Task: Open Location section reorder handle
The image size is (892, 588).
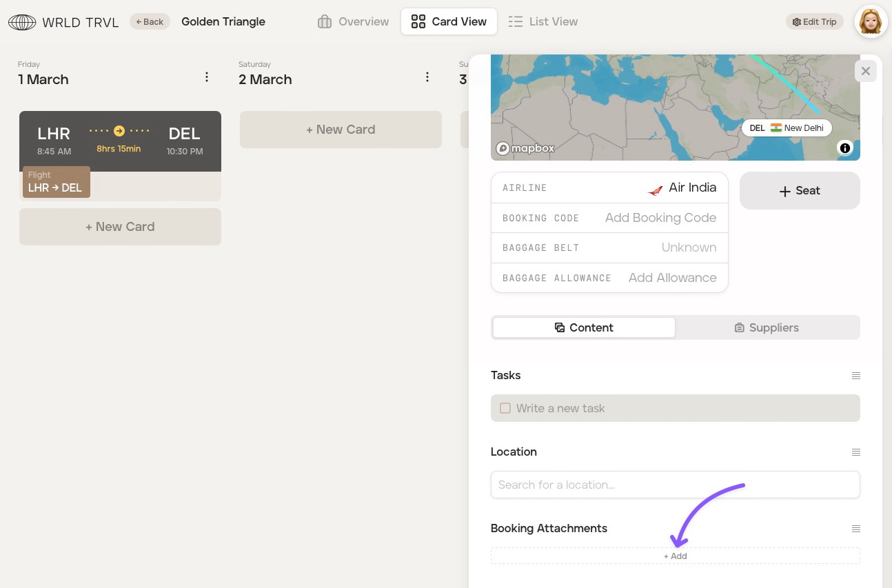Action: pos(855,452)
